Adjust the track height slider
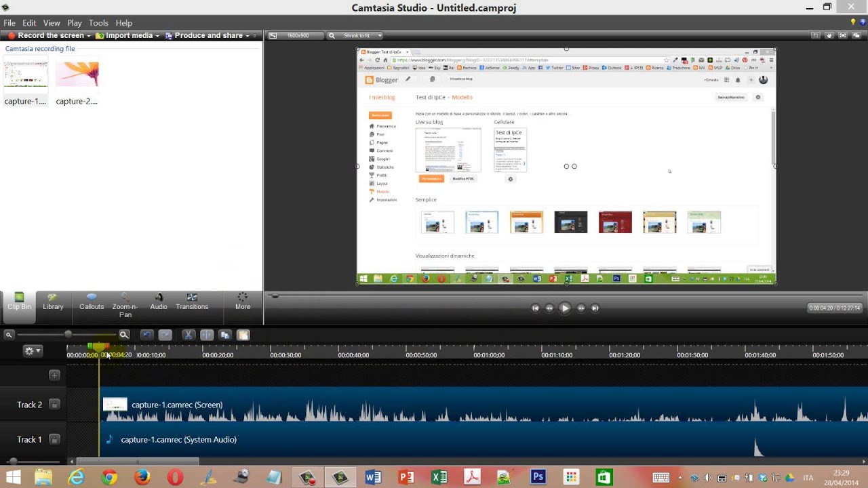This screenshot has height=488, width=868. click(13, 462)
